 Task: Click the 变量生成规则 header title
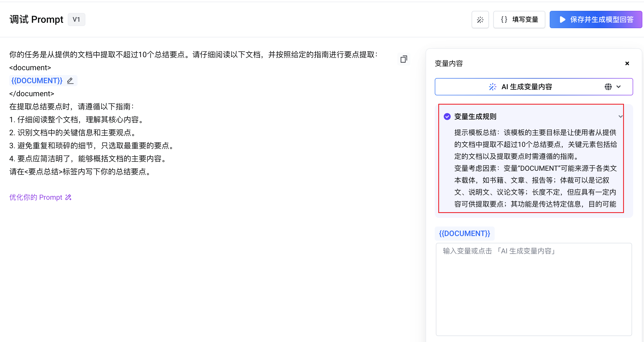click(x=475, y=117)
